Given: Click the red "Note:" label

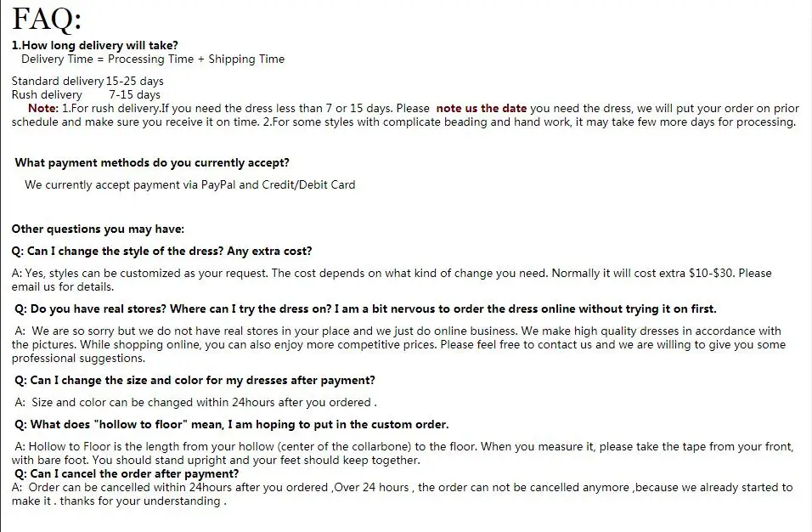Looking at the screenshot, I should click(x=43, y=108).
